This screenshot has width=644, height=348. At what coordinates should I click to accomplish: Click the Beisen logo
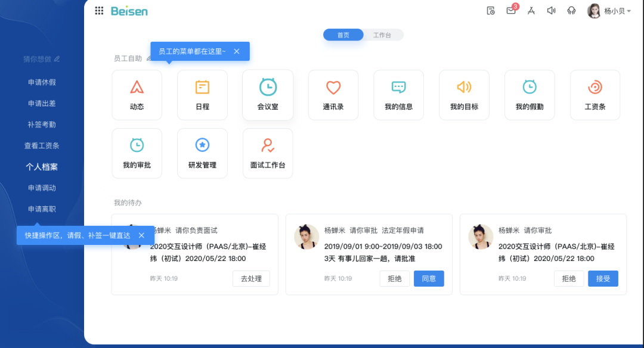coord(129,11)
